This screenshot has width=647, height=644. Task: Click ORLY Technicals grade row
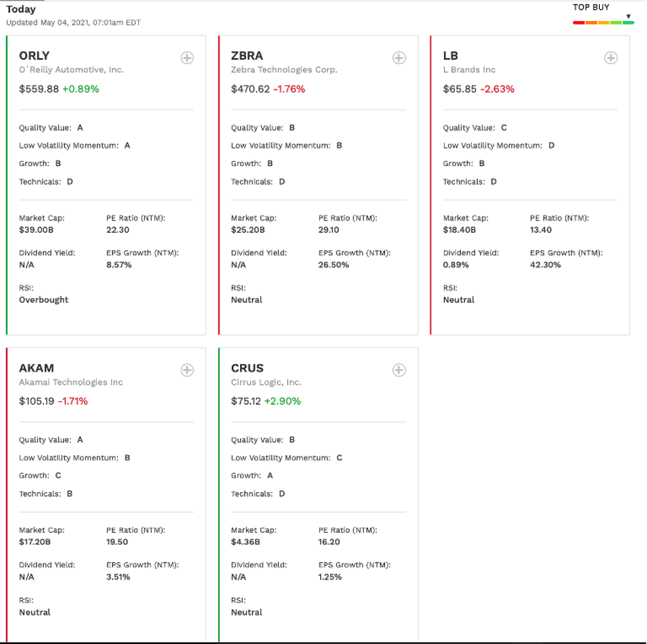(47, 182)
